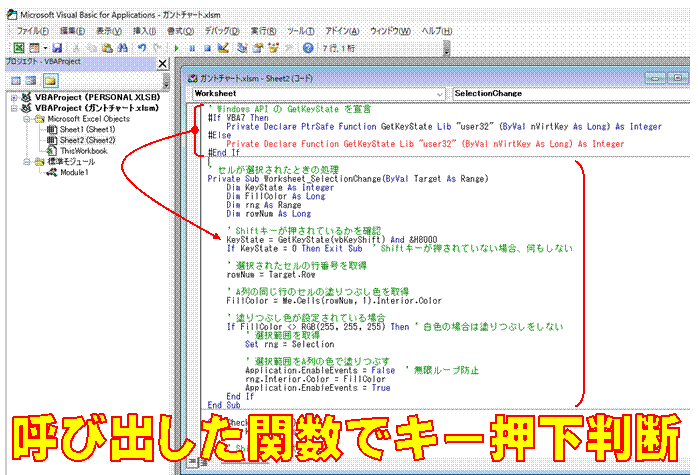Select Sheet2 (Sheet2) in the project tree
The width and height of the screenshot is (698, 475).
(x=87, y=140)
